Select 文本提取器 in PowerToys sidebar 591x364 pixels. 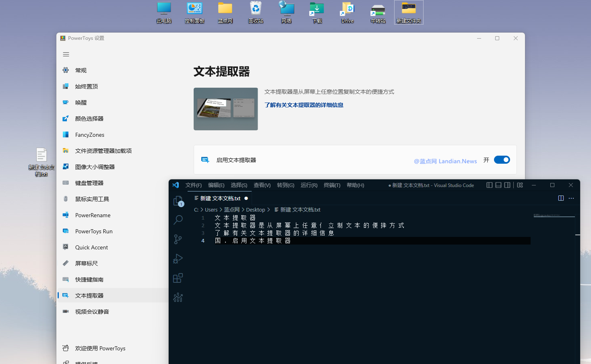[112, 296]
